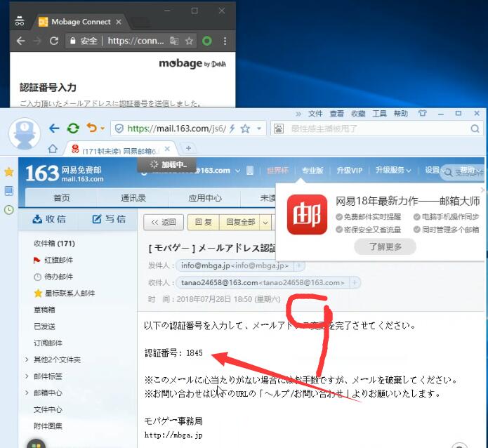Expand 其他2个文件夹 chevron
Image resolution: width=488 pixels, height=448 pixels.
tap(27, 360)
